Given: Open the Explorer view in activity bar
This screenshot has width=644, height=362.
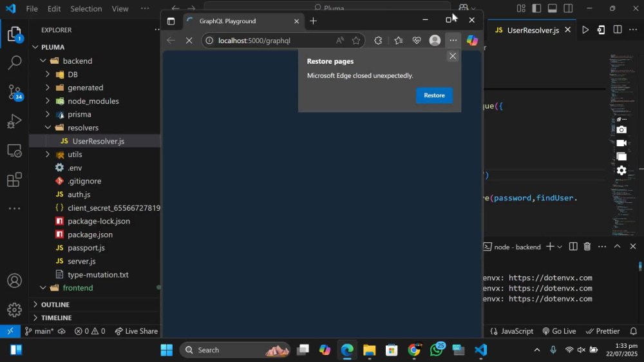Looking at the screenshot, I should (x=14, y=34).
